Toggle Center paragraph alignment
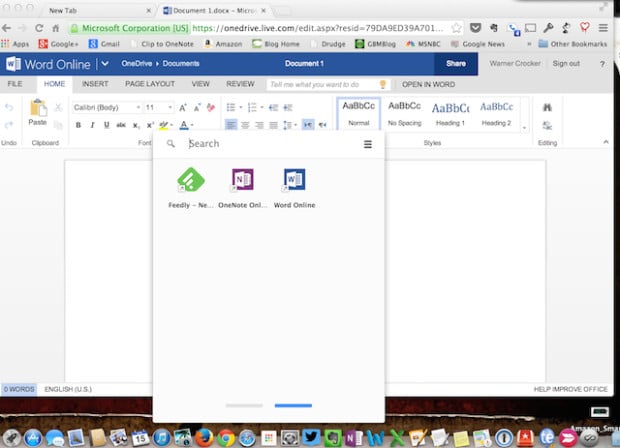Image resolution: width=620 pixels, height=448 pixels. [245, 125]
